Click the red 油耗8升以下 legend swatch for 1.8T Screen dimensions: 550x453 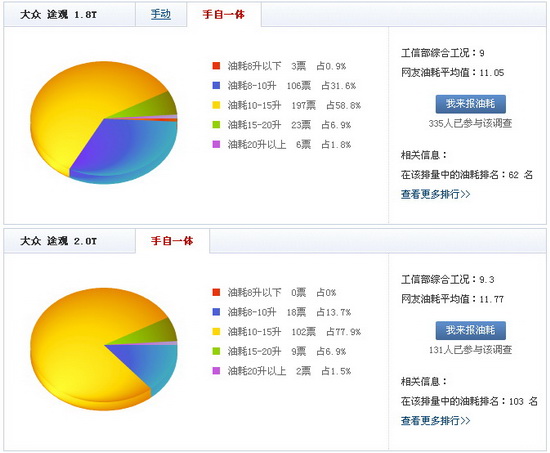coord(216,66)
